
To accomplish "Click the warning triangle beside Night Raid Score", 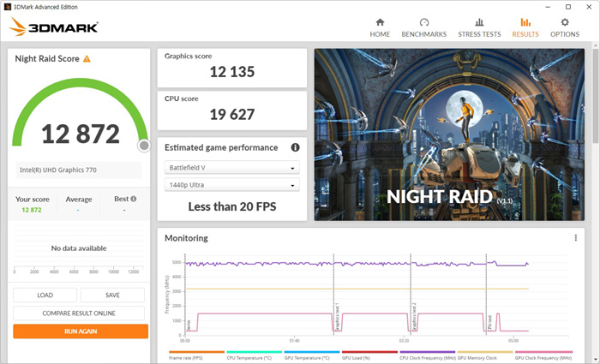I will (x=87, y=59).
